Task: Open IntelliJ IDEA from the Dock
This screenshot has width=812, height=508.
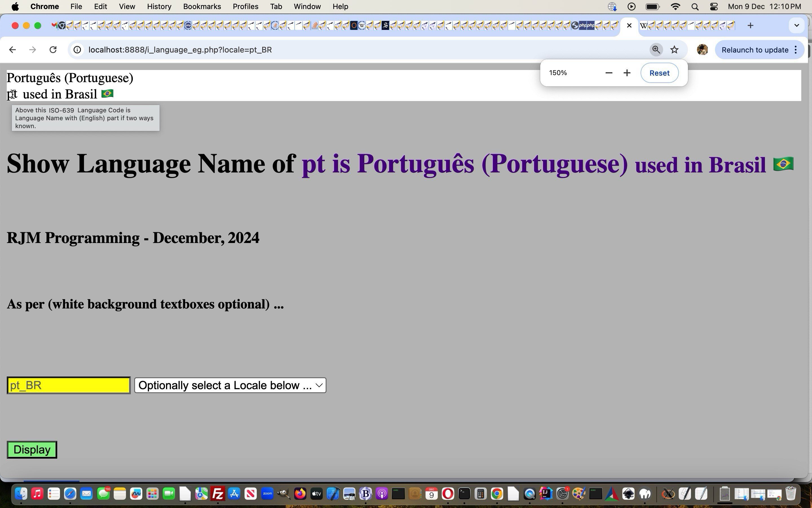Action: [546, 494]
